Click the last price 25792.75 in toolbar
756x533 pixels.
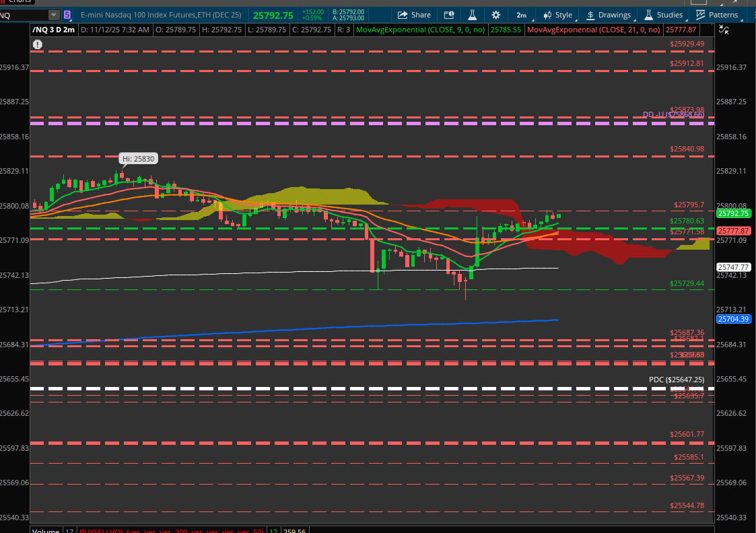pyautogui.click(x=273, y=15)
